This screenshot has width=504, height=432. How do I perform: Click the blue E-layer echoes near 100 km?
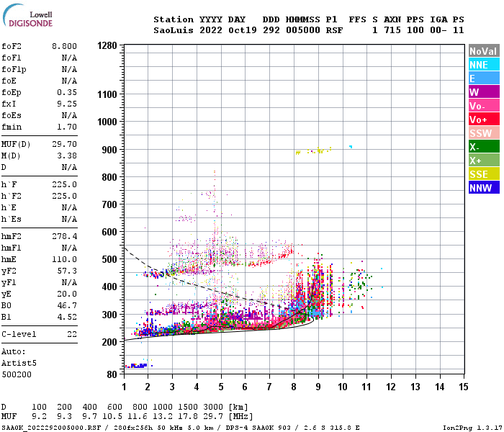point(139,366)
